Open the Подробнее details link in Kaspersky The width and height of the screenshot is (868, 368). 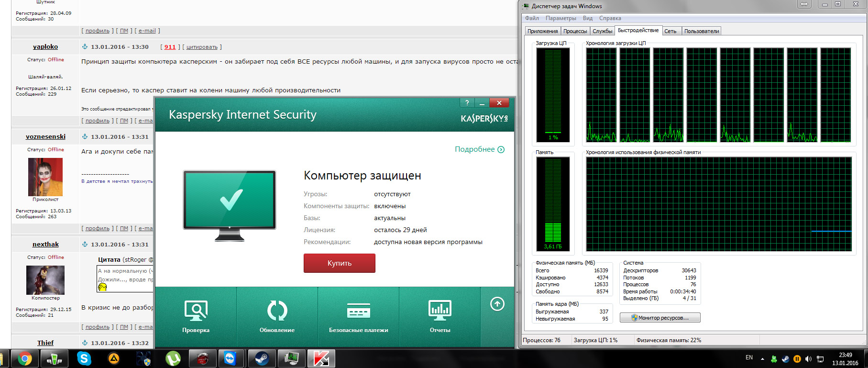point(480,149)
